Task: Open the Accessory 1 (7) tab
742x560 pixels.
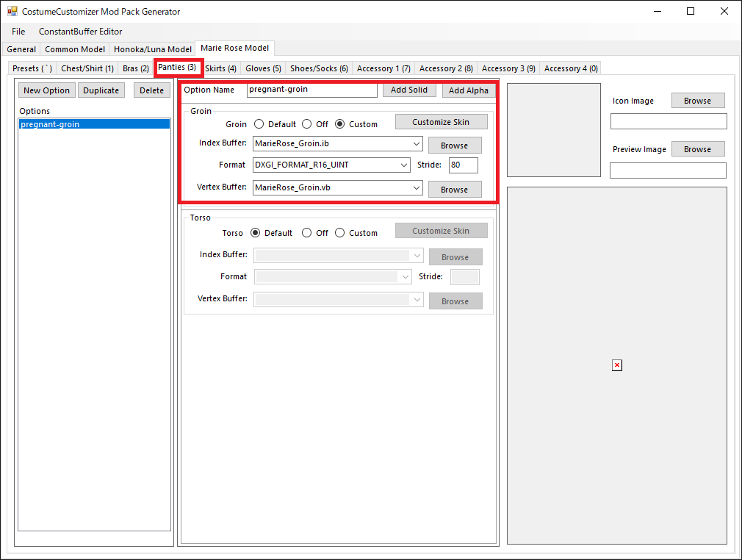Action: 383,68
